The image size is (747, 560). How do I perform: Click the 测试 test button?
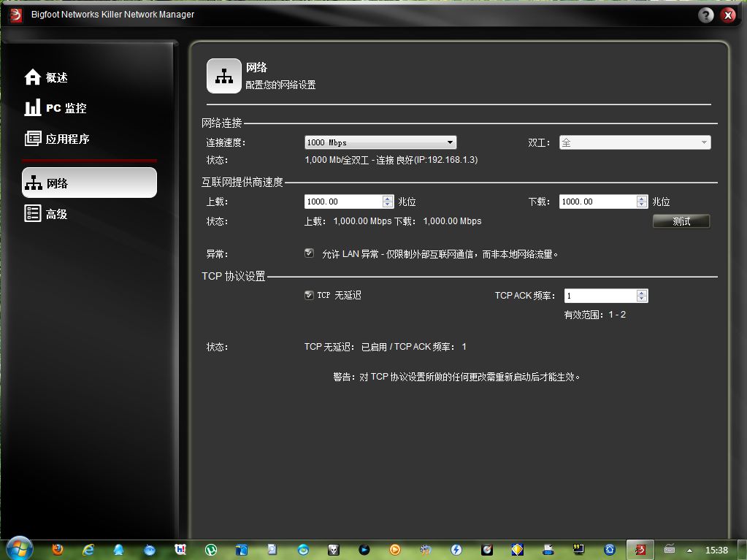(681, 221)
